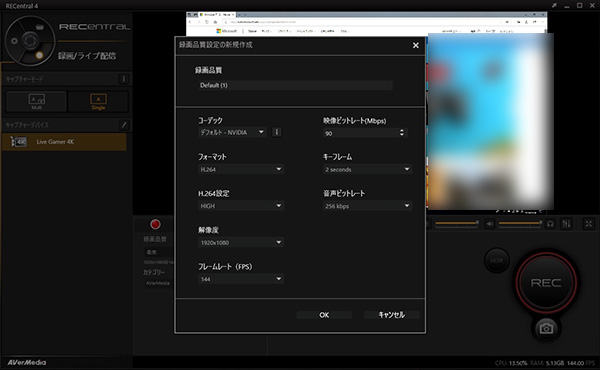The width and height of the screenshot is (600, 370).
Task: Click the pin icon in the title bar
Action: tap(554, 5)
